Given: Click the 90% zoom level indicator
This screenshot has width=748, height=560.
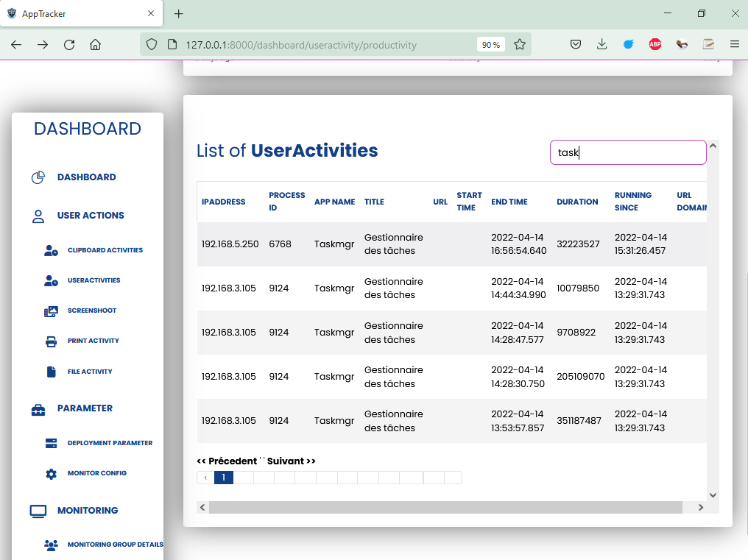Looking at the screenshot, I should click(x=491, y=45).
